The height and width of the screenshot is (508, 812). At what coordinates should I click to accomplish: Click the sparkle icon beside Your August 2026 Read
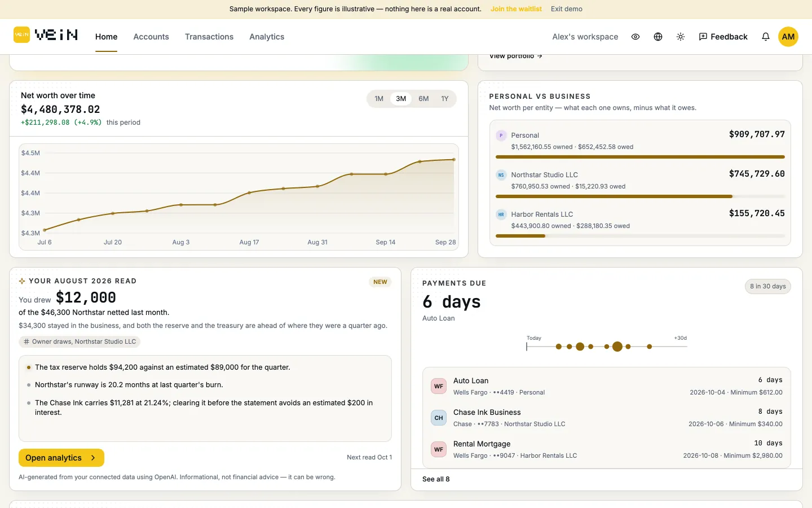click(22, 281)
